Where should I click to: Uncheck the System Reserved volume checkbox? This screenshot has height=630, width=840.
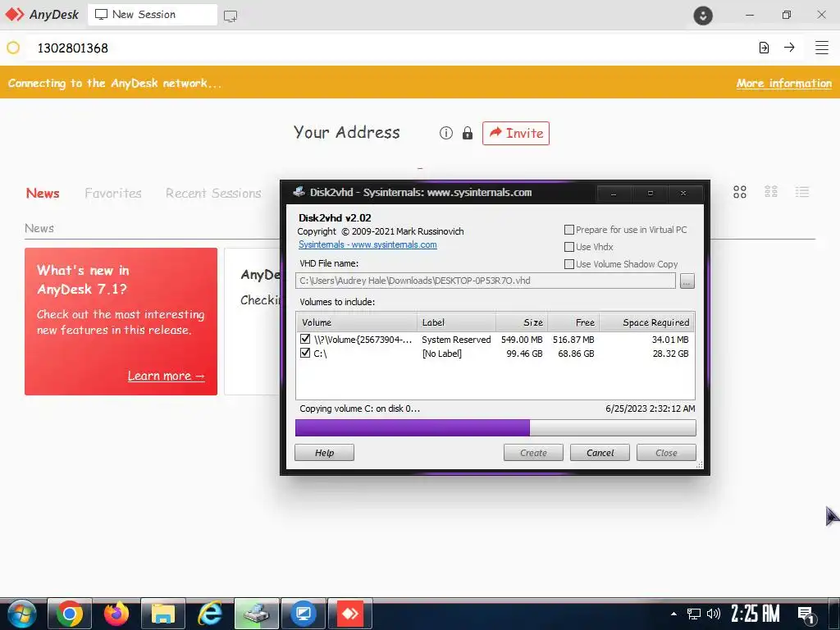click(x=305, y=339)
